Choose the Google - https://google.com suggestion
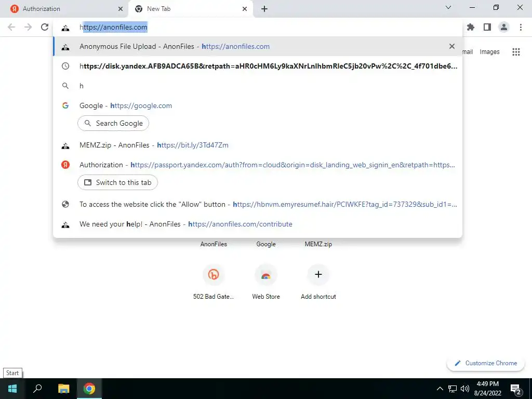This screenshot has height=399, width=532. [x=258, y=105]
